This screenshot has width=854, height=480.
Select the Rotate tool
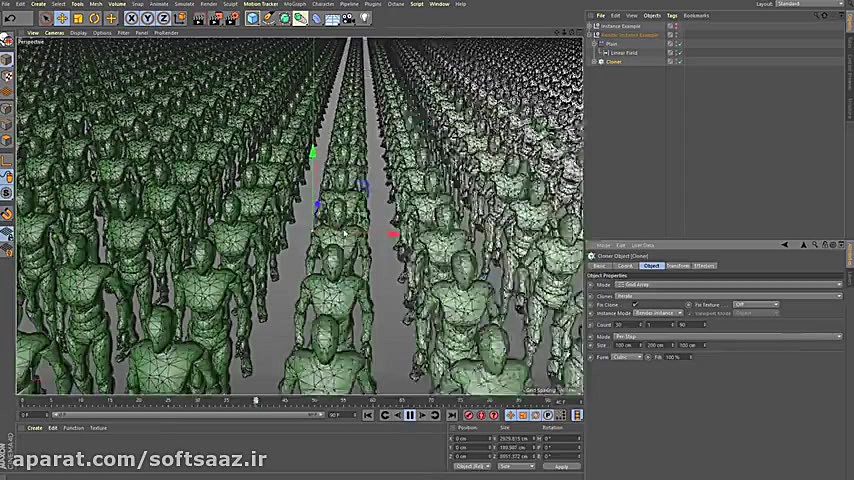point(95,18)
